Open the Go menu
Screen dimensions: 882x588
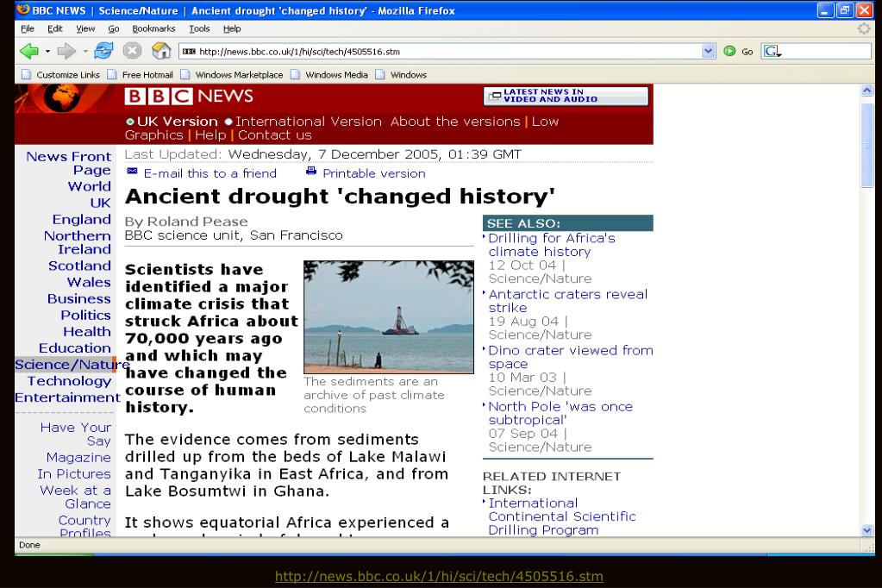(x=114, y=28)
